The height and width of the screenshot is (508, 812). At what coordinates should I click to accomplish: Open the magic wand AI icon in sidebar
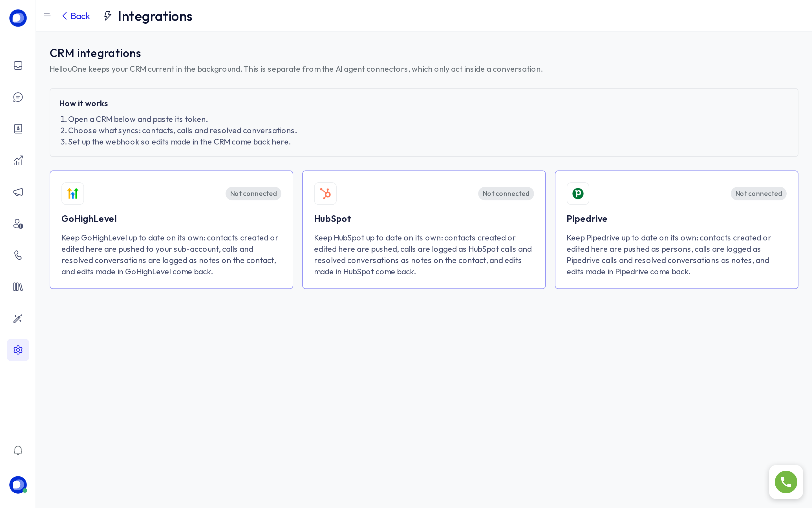pos(18,319)
